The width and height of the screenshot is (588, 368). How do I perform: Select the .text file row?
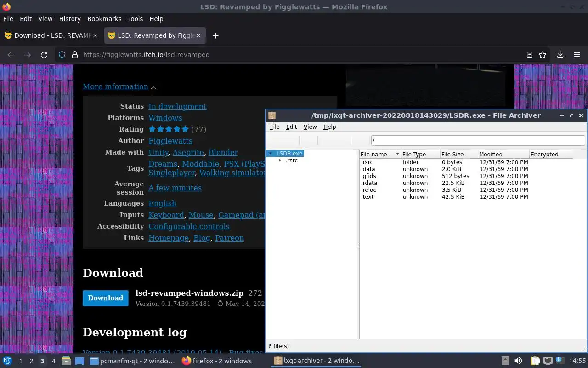[x=466, y=197]
